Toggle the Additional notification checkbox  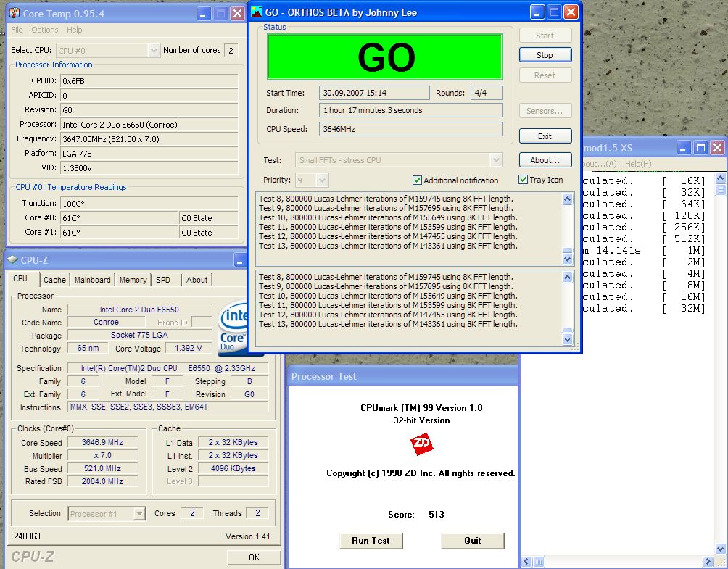click(417, 180)
